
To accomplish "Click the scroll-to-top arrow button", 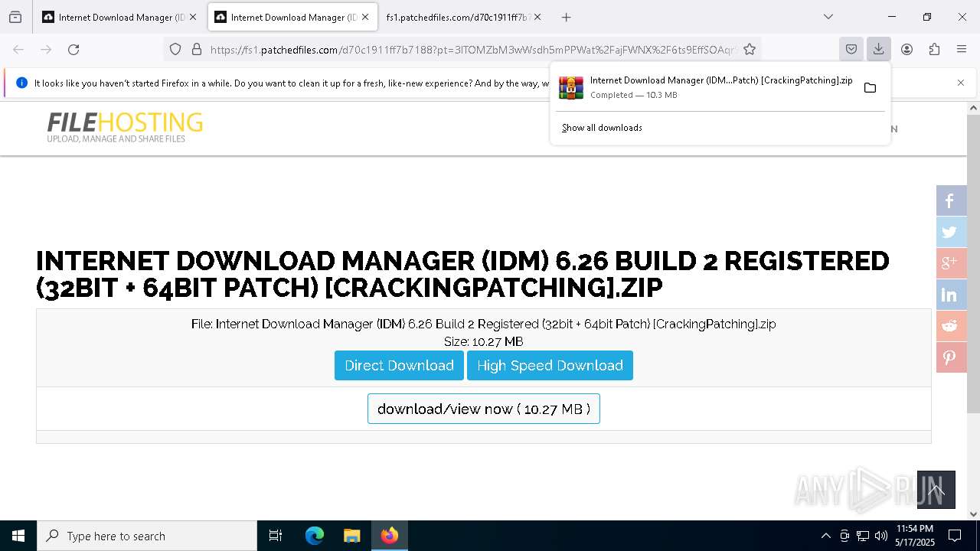I will (x=936, y=490).
